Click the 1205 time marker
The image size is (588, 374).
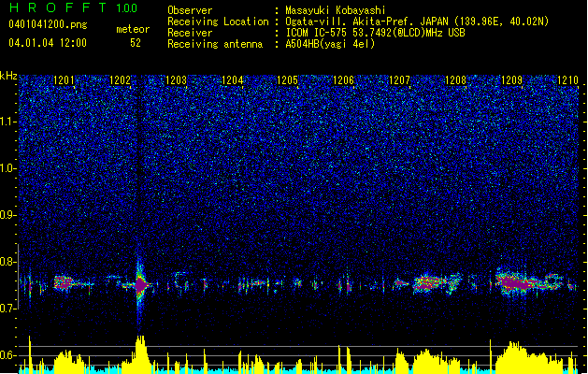coord(288,80)
